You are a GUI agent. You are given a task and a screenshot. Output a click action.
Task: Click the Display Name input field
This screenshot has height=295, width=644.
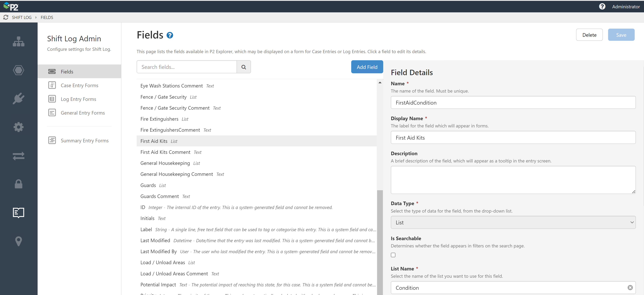[513, 138]
